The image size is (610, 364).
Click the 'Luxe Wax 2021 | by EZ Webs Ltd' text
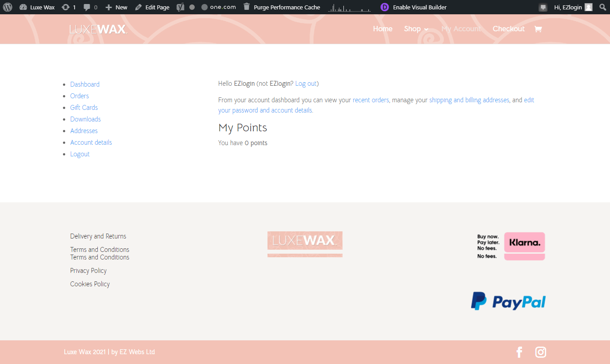109,352
